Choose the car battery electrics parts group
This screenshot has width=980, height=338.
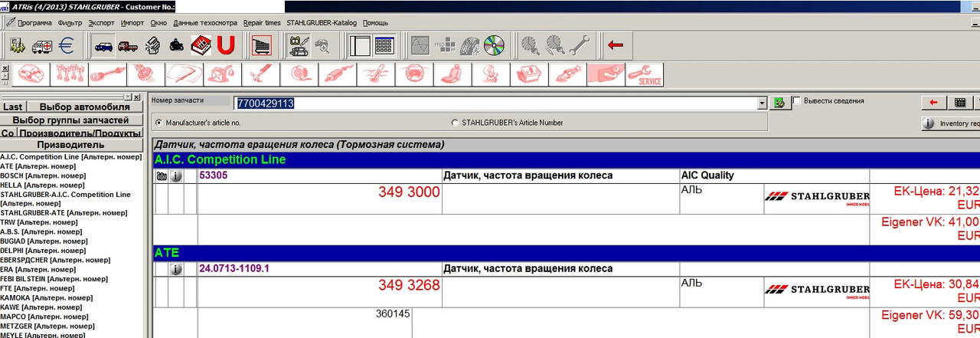click(529, 74)
